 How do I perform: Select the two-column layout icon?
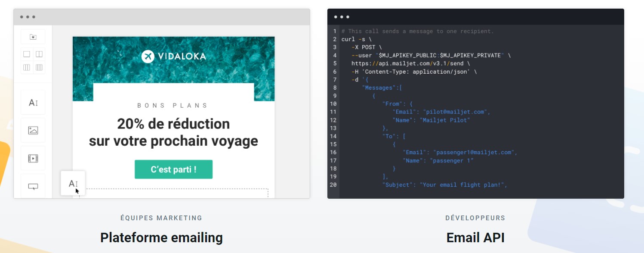pyautogui.click(x=39, y=54)
